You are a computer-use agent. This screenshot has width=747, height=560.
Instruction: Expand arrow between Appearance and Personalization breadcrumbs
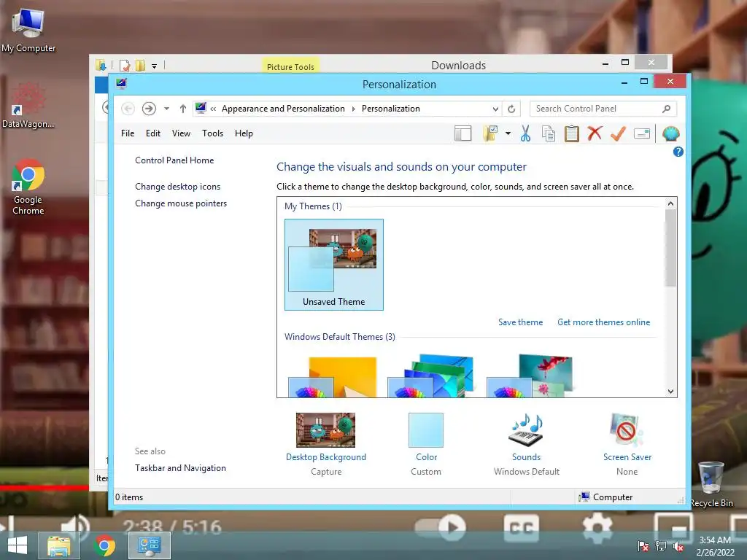click(x=354, y=109)
